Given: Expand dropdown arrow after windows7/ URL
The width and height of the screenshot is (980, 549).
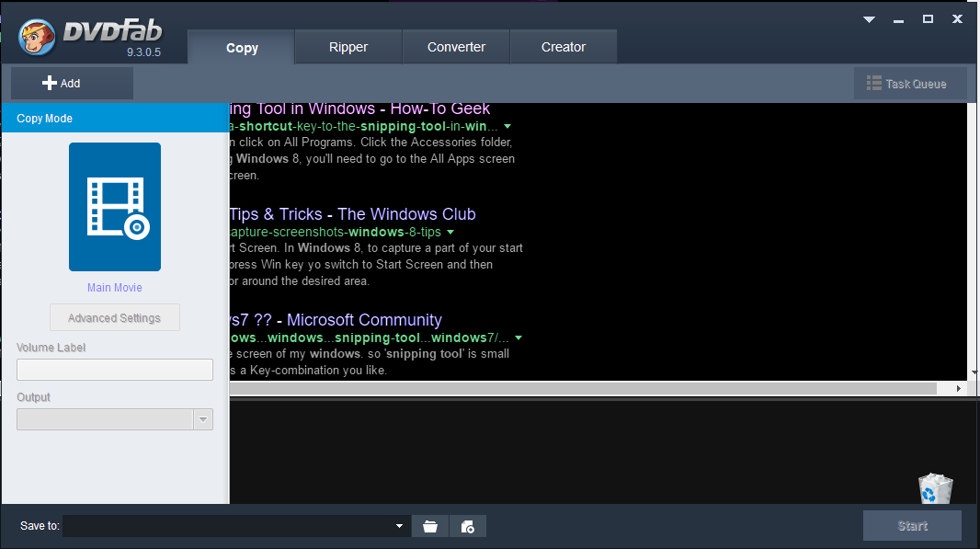Looking at the screenshot, I should [518, 337].
